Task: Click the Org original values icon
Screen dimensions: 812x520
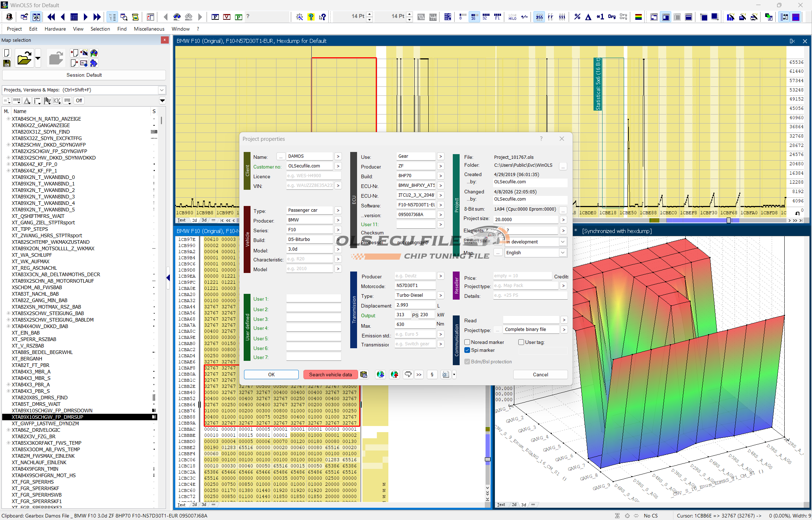Action: tap(612, 17)
